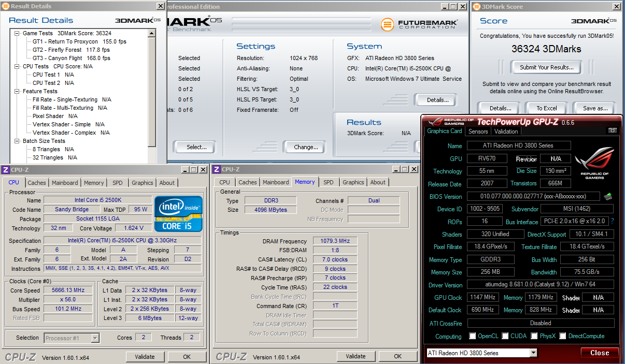The width and height of the screenshot is (625, 364).
Task: Click the 3DMark Score window title icon
Action: [x=476, y=6]
